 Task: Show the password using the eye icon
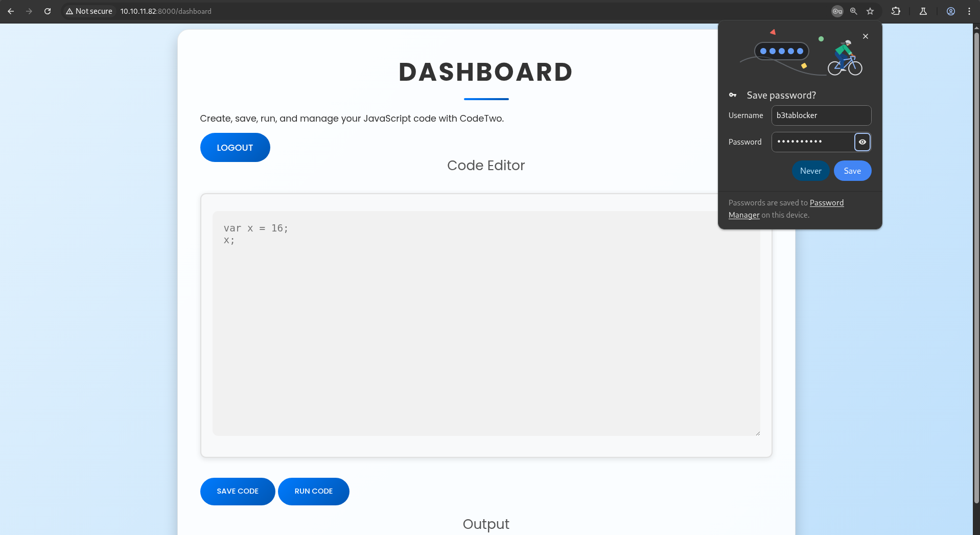[x=862, y=142]
